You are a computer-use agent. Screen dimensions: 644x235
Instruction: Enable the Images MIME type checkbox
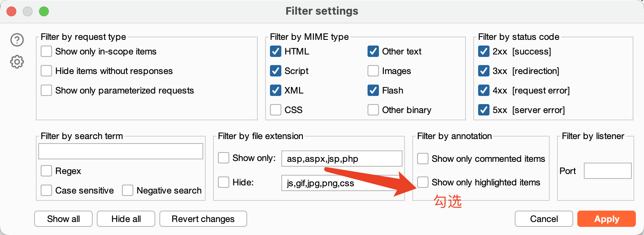373,71
